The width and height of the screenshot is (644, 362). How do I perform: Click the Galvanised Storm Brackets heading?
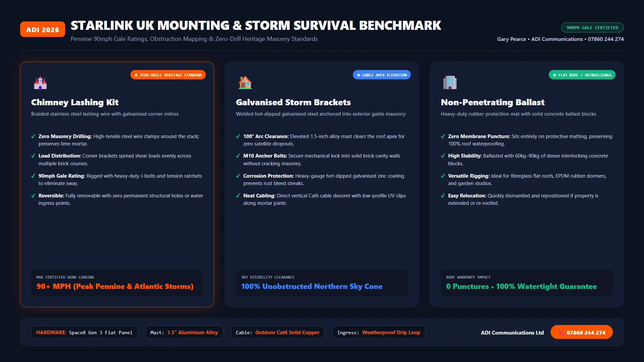point(293,102)
